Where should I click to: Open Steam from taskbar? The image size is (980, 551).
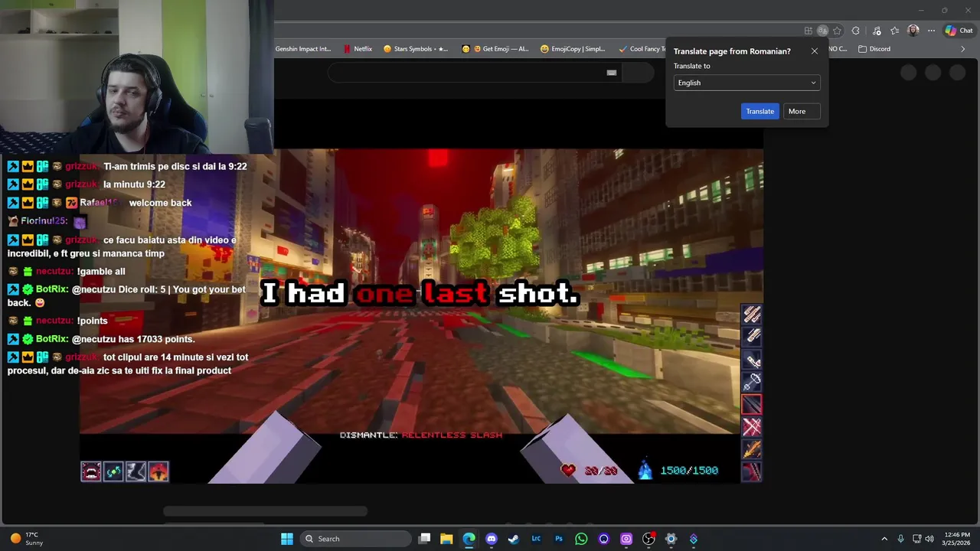[x=514, y=539]
